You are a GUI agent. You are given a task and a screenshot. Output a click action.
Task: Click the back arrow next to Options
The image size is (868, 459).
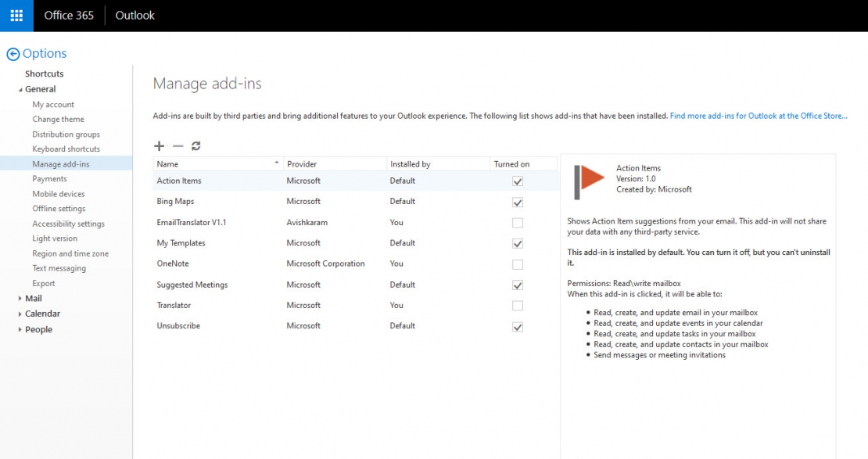point(14,53)
